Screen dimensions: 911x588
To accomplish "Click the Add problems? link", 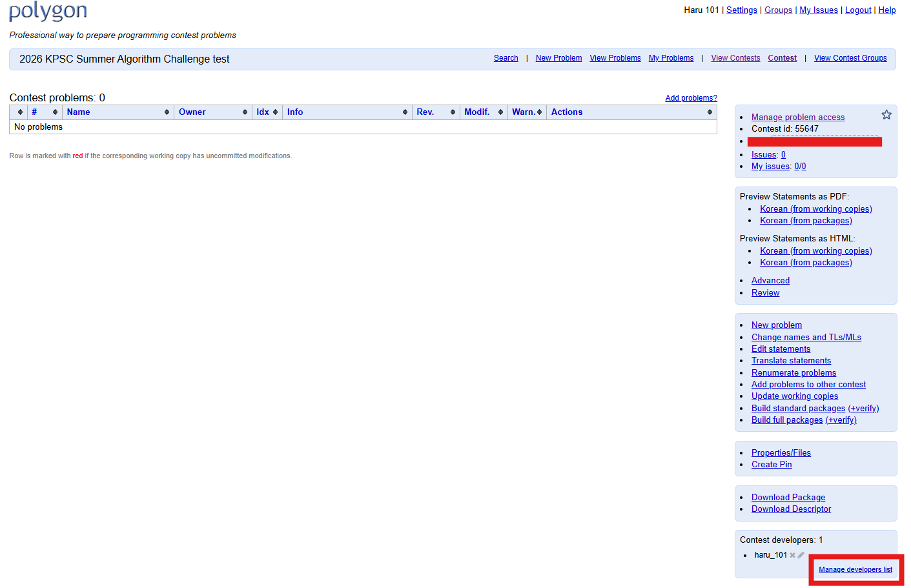I will tap(691, 98).
